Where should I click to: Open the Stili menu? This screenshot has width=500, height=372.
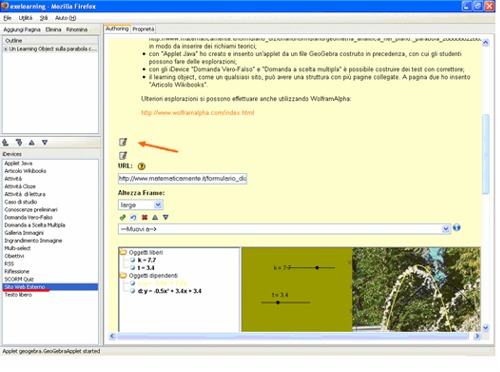[44, 18]
